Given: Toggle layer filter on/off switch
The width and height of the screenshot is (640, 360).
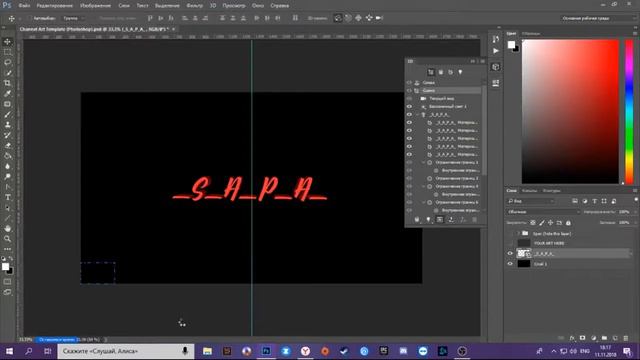Looking at the screenshot, I should click(x=636, y=200).
